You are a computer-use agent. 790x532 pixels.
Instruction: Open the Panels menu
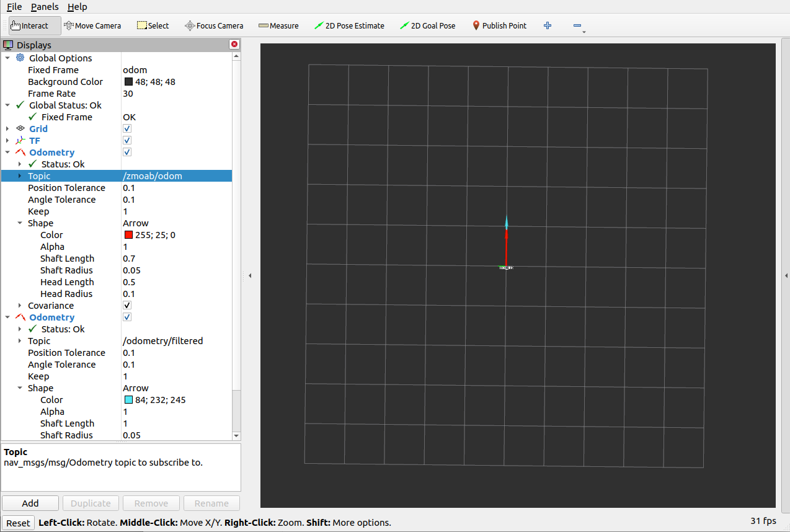[45, 7]
